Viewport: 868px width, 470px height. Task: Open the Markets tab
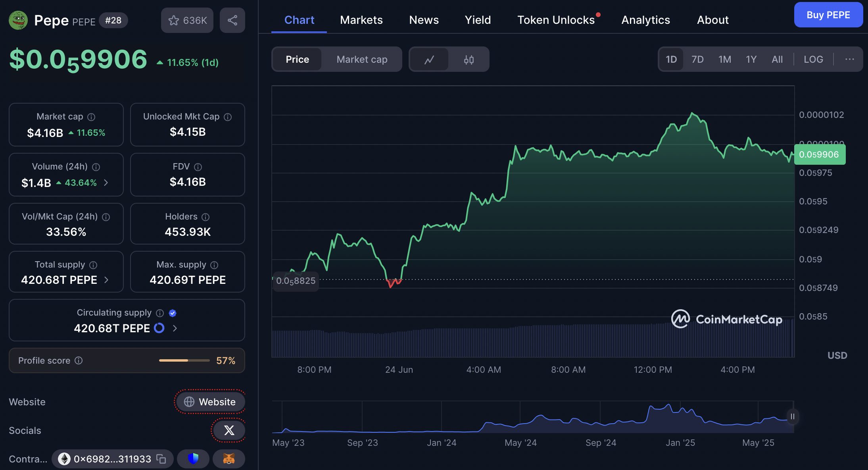pyautogui.click(x=361, y=20)
